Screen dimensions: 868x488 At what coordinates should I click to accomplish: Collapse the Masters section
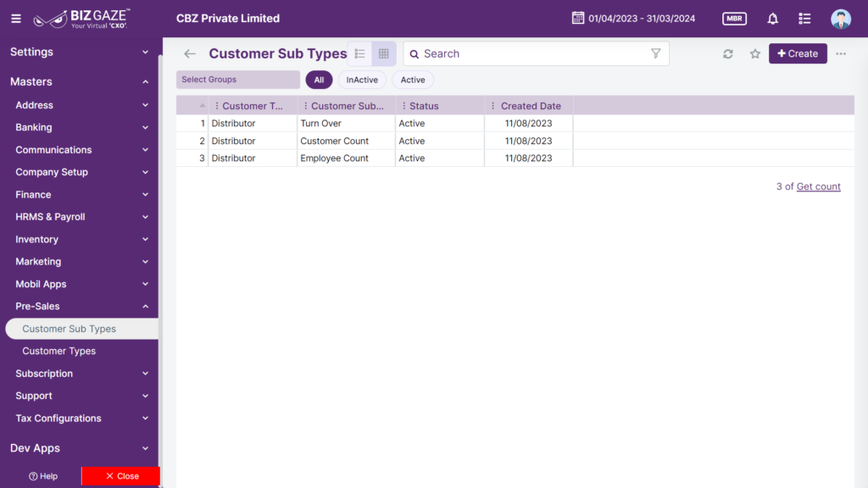coord(79,82)
